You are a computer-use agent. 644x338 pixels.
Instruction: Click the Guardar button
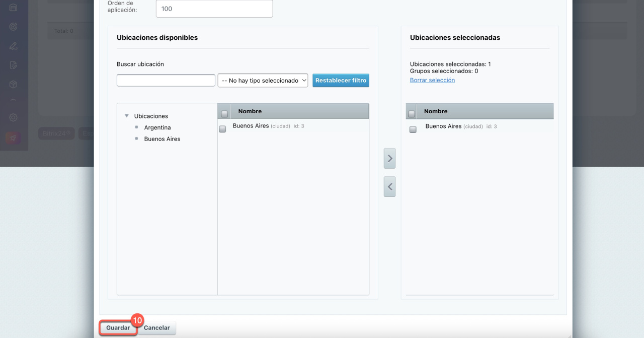click(118, 328)
